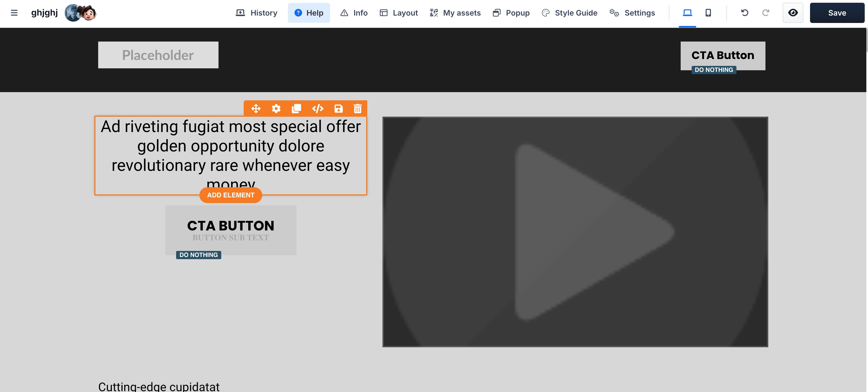The height and width of the screenshot is (392, 868).
Task: Open element settings gear
Action: pyautogui.click(x=276, y=109)
